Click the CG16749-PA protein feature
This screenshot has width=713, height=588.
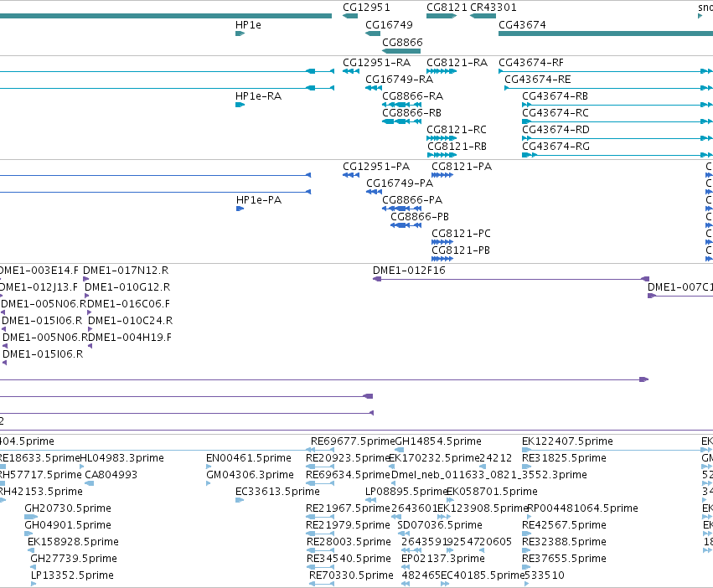[375, 192]
